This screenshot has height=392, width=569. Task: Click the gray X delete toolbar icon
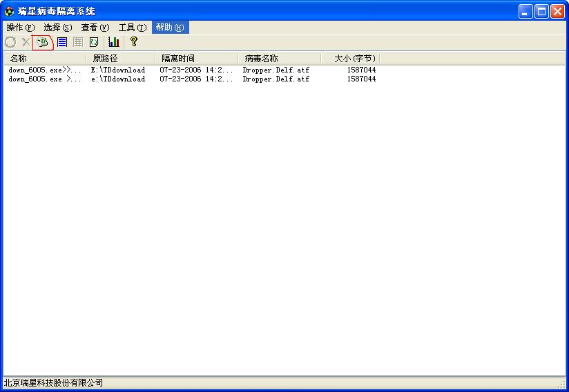coord(26,42)
